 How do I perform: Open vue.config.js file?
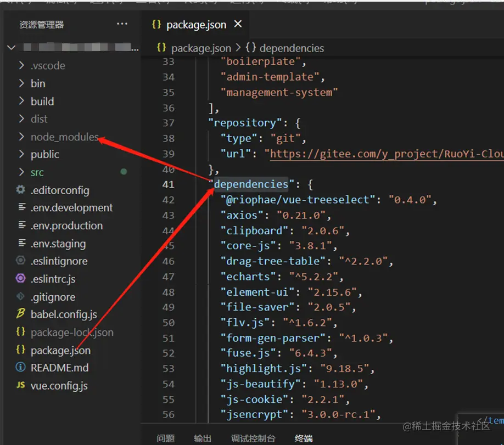(59, 386)
